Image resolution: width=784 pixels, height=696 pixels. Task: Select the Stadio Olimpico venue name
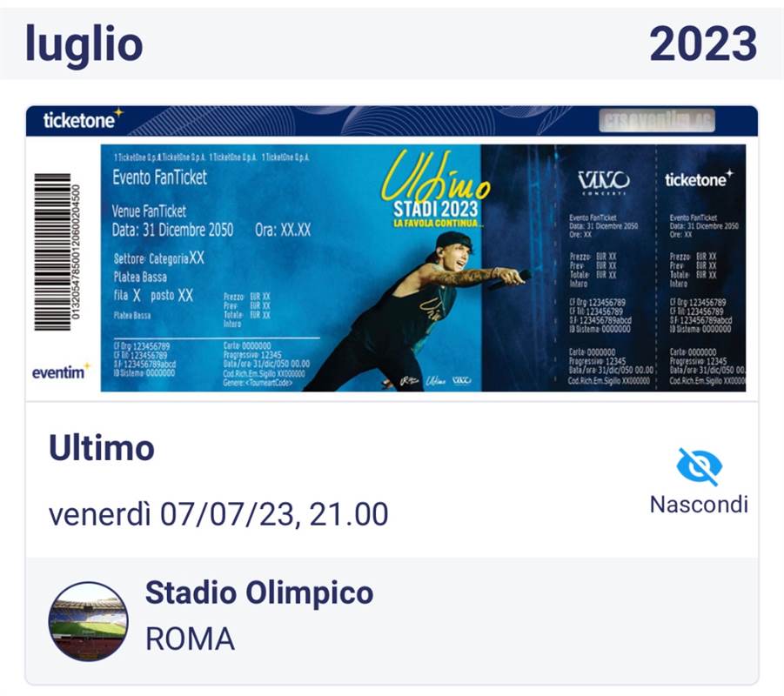point(259,593)
